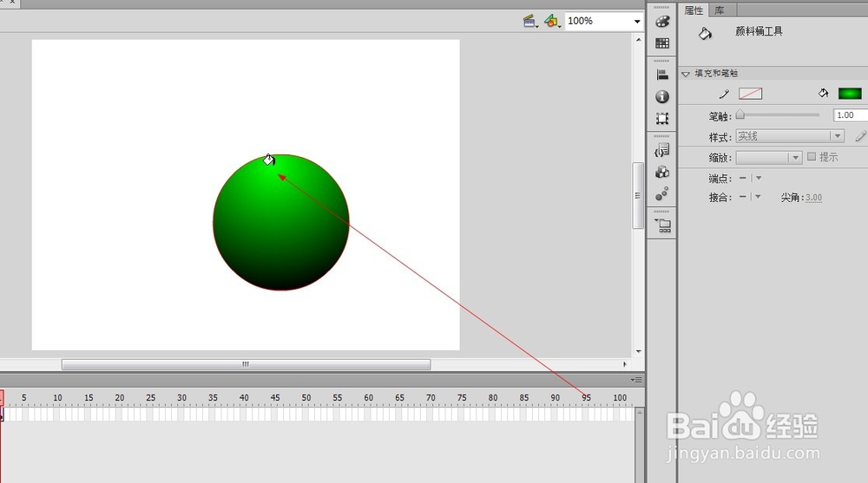Click the stroke color swatch with red slash
This screenshot has height=483, width=868.
(750, 94)
